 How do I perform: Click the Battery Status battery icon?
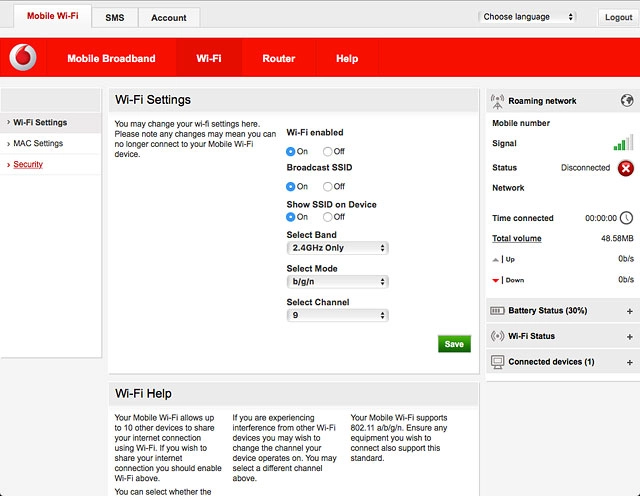[x=497, y=311]
